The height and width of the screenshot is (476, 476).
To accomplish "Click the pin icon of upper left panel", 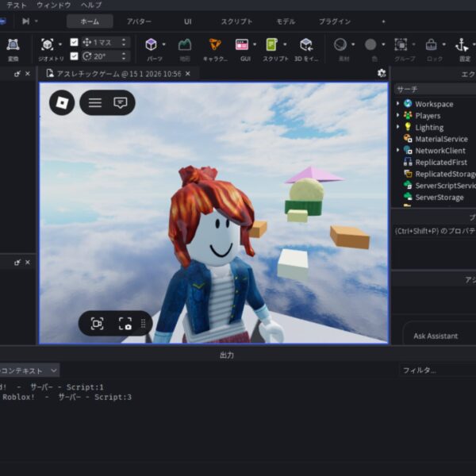I will pyautogui.click(x=17, y=74).
